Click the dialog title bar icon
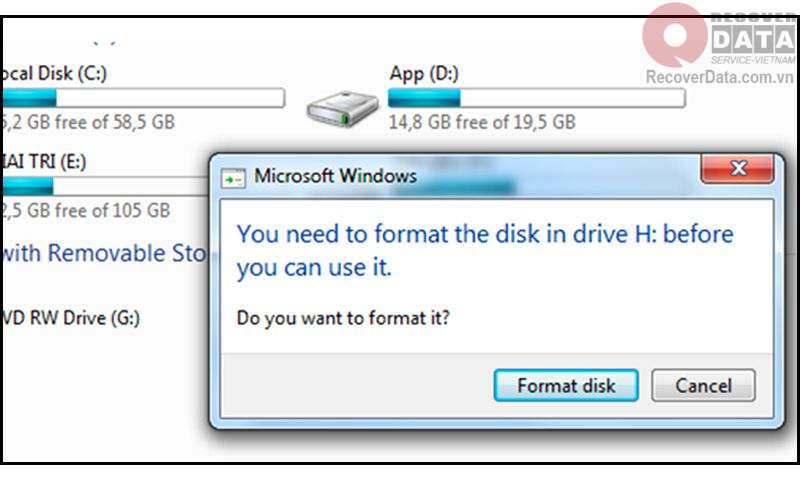The height and width of the screenshot is (480, 800). [x=233, y=179]
